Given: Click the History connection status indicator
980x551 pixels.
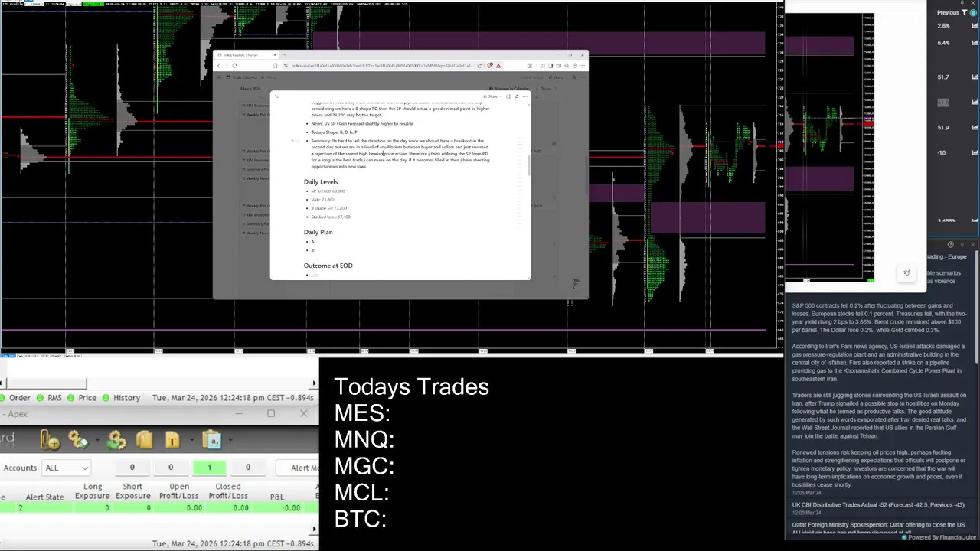Looking at the screenshot, I should pos(122,398).
